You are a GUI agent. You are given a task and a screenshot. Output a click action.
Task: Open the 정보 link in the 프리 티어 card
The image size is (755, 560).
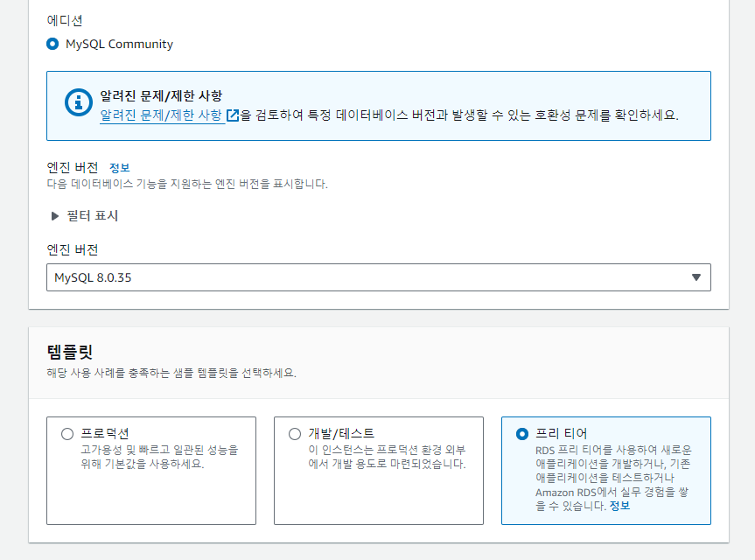coord(619,506)
